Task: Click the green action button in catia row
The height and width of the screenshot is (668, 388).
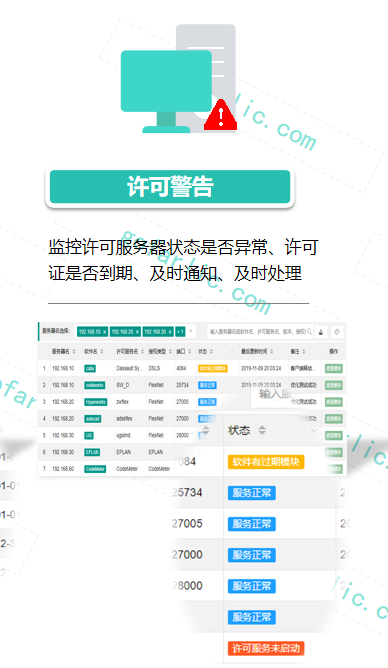Action: coord(333,369)
